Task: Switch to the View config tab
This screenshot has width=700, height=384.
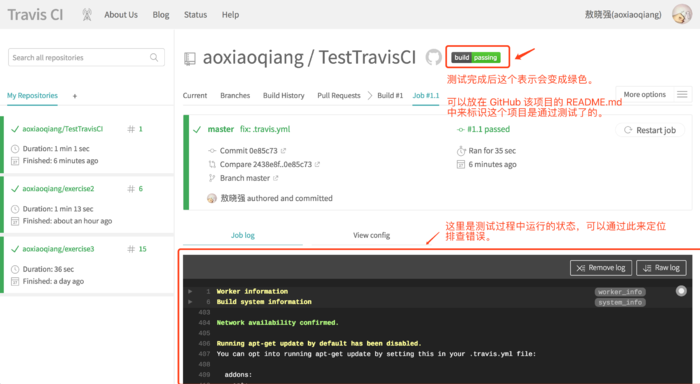Action: point(371,235)
